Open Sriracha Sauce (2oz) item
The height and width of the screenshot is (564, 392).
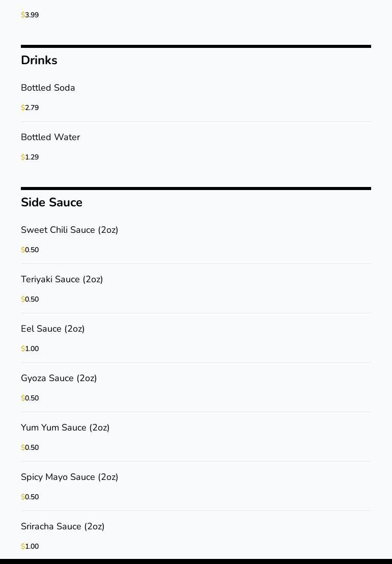point(63,526)
